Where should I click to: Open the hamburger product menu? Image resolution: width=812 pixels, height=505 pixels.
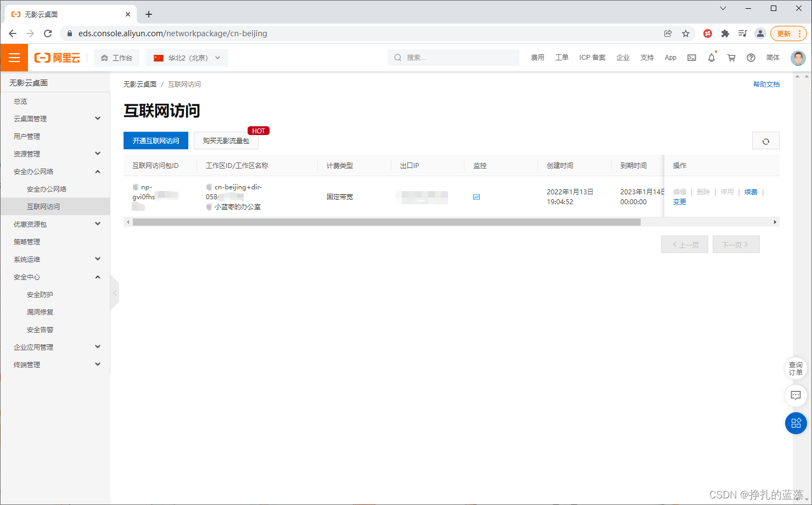pos(14,57)
